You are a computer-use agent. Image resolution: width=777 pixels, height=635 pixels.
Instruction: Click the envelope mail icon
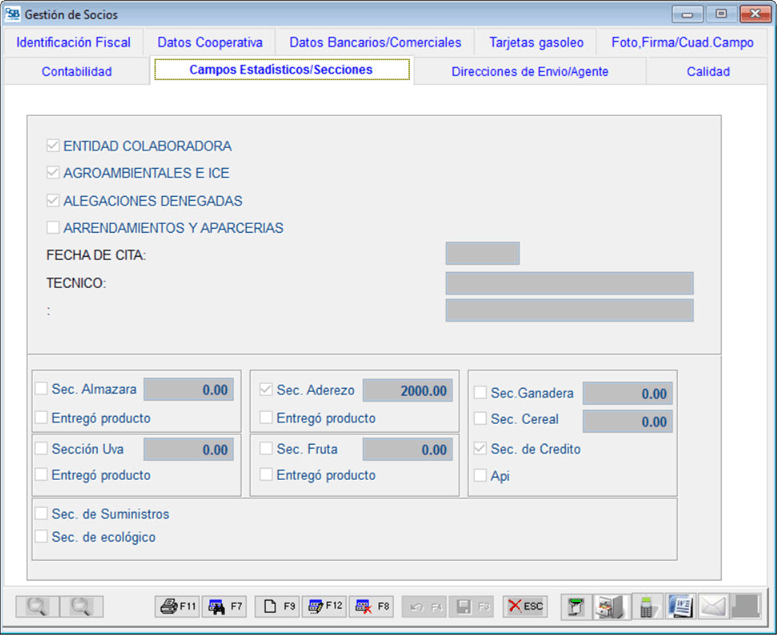[713, 606]
